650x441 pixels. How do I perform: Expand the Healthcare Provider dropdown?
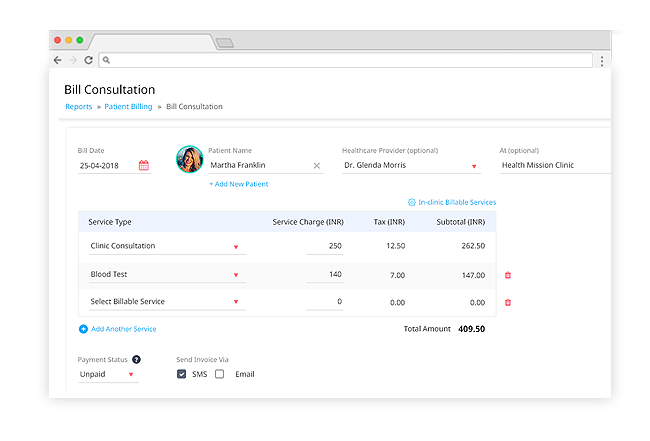475,167
